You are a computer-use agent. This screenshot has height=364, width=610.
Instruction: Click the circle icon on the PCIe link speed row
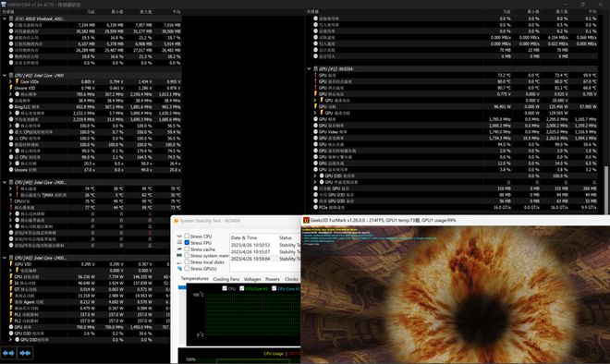[315, 207]
